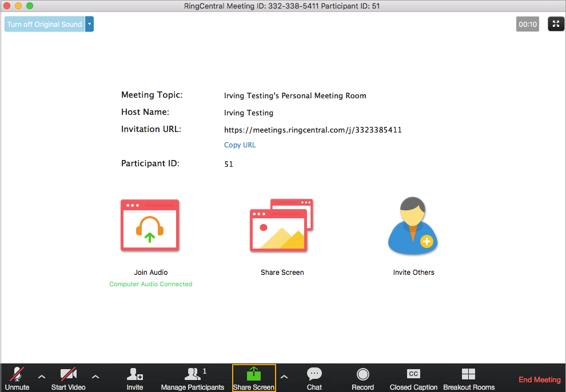Click the invitation URL text

coord(313,130)
